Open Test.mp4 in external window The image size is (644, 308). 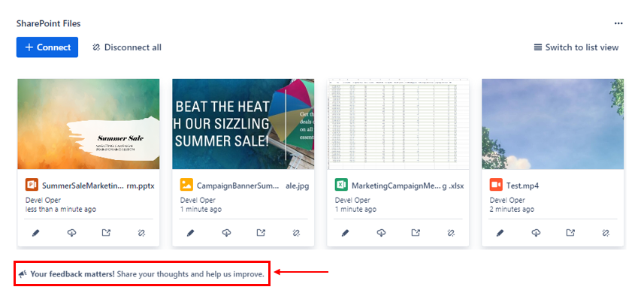(x=570, y=233)
